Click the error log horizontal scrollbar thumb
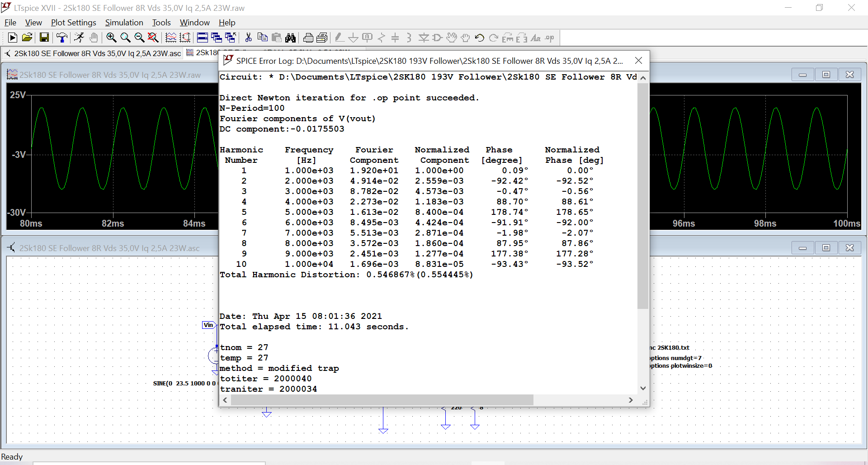Image resolution: width=868 pixels, height=465 pixels. (382, 400)
